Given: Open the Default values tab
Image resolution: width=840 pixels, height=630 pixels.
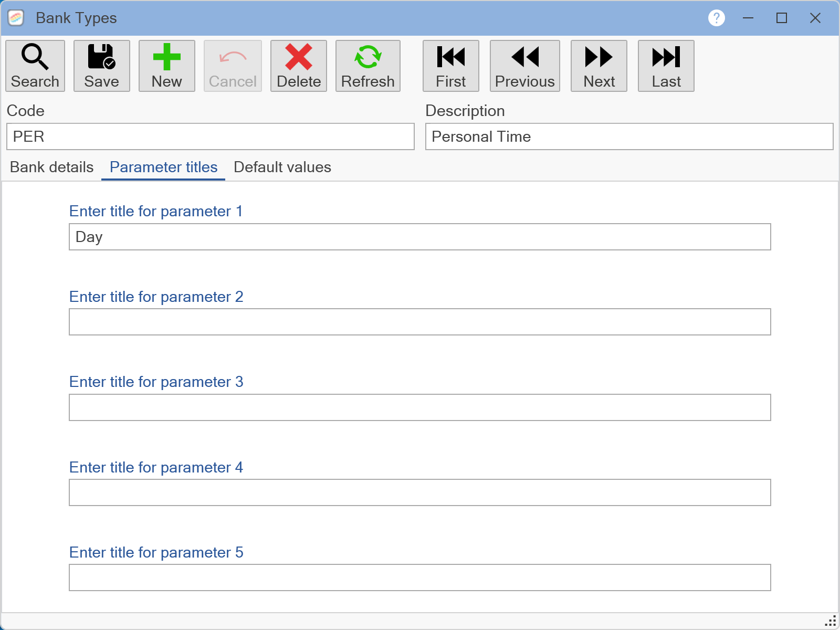Looking at the screenshot, I should 282,167.
